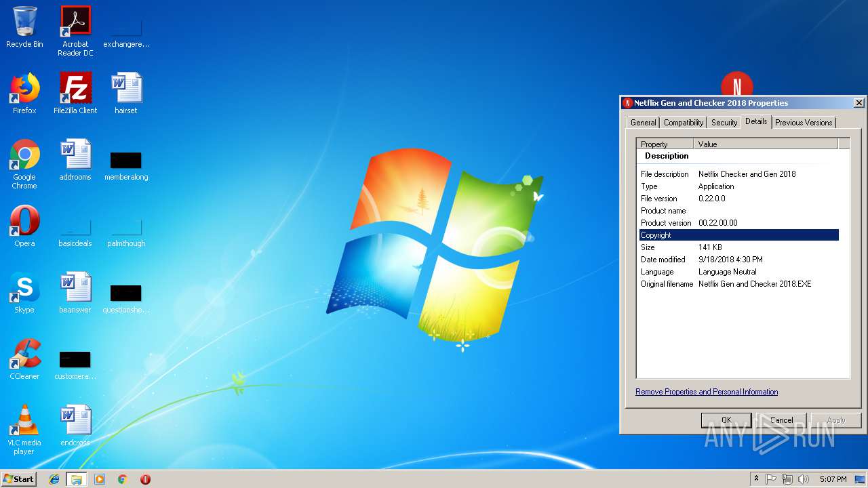Click the taskbar clock 5:07 PM
868x488 pixels.
point(833,479)
